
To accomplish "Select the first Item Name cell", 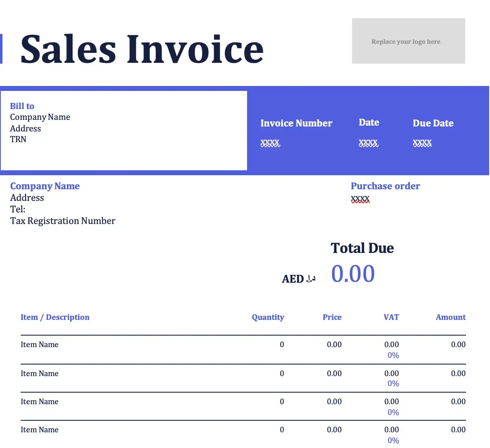I will coord(40,344).
